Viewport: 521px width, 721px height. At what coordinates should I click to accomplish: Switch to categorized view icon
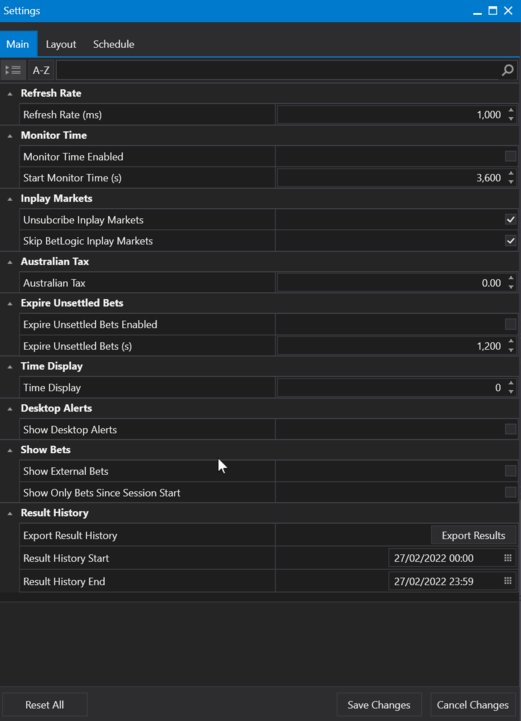point(13,70)
